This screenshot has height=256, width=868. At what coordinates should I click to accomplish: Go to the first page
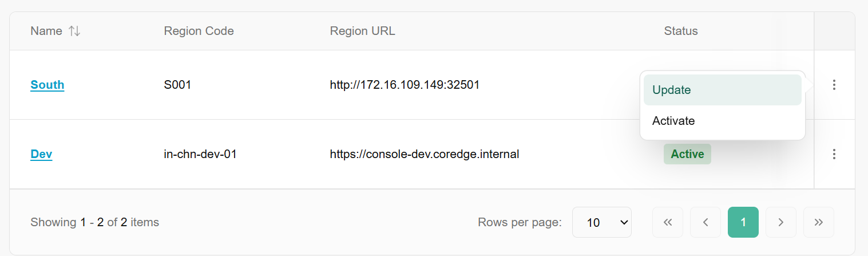[668, 222]
